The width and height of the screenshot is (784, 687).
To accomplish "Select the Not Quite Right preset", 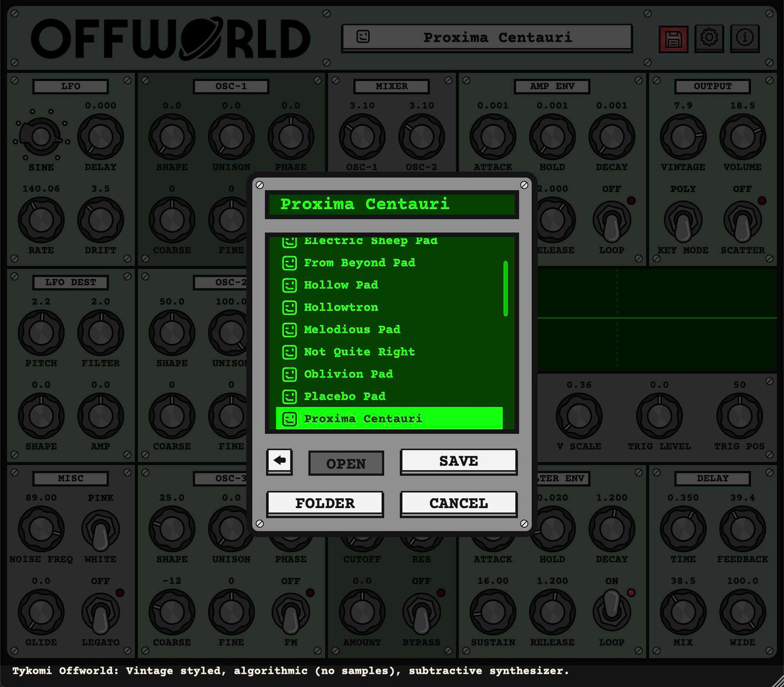I will point(389,352).
